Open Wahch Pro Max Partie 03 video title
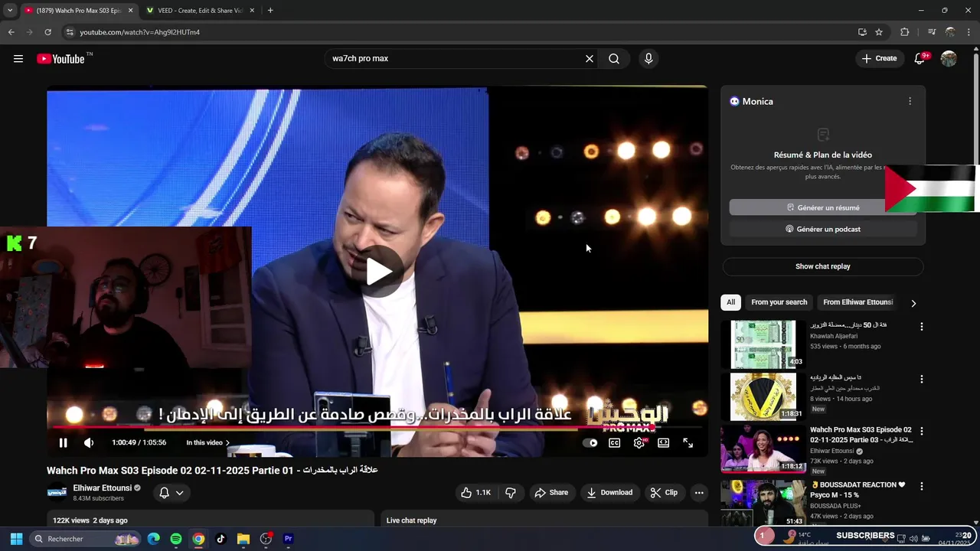980x551 pixels. coord(861,435)
